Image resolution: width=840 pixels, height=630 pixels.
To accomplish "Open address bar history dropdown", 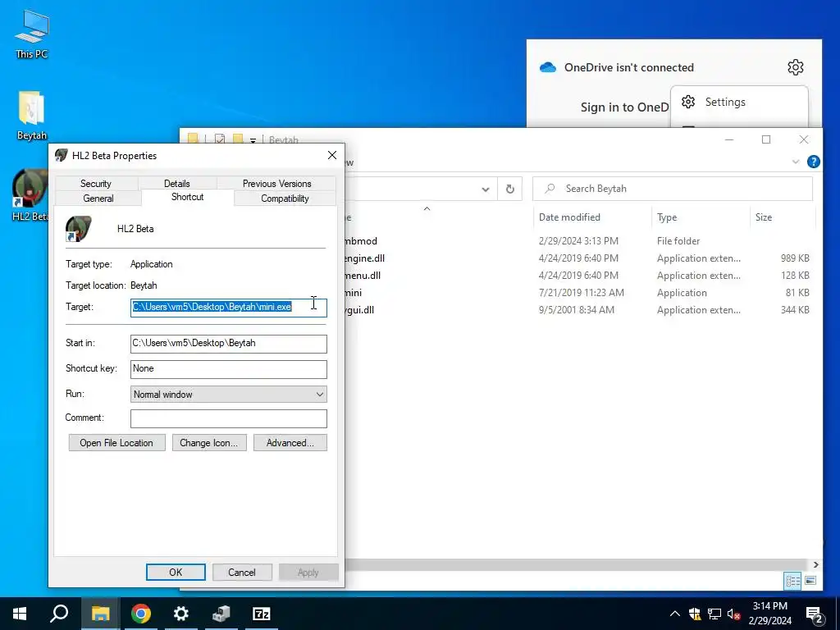I will [x=486, y=189].
